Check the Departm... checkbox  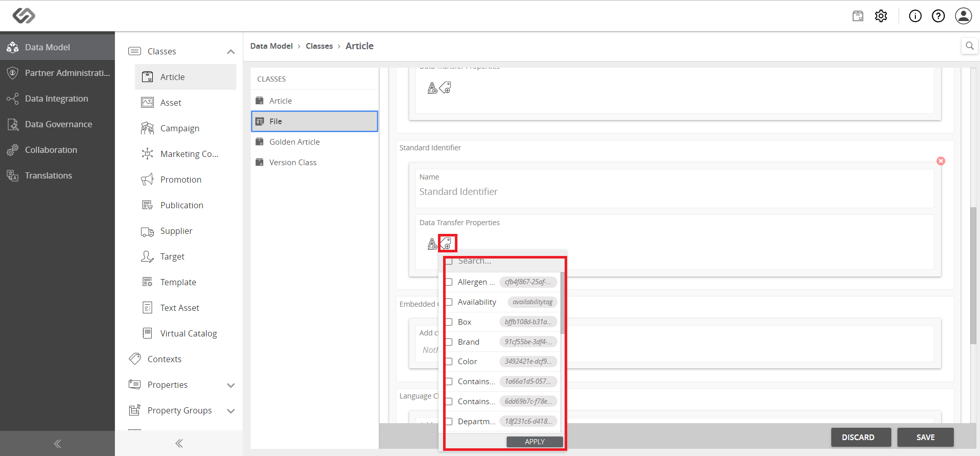[x=449, y=422]
